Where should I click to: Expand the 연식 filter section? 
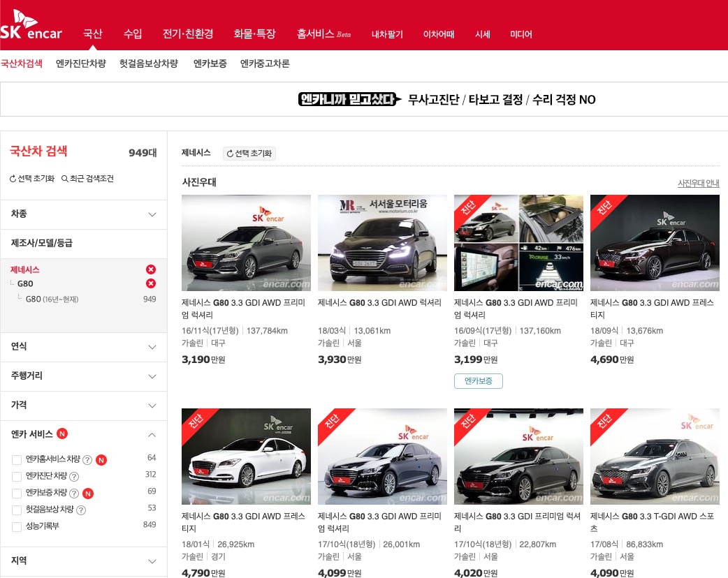[84, 347]
